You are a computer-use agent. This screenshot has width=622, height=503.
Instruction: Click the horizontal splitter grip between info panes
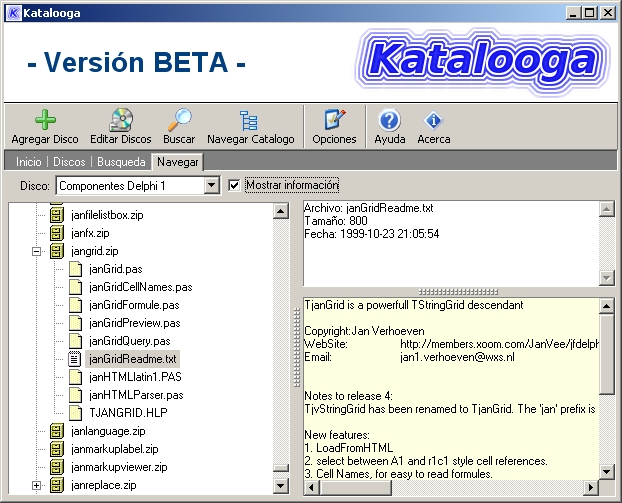coord(458,292)
